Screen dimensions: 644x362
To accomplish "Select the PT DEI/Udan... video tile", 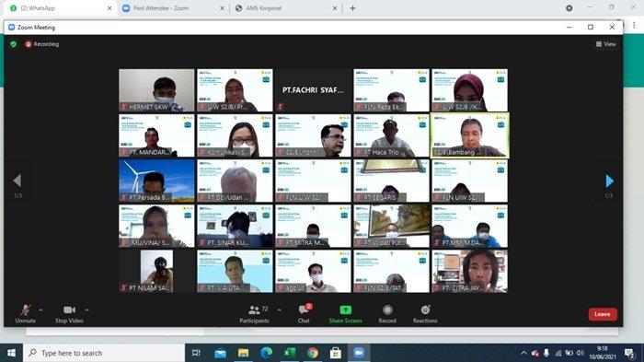I will (235, 181).
